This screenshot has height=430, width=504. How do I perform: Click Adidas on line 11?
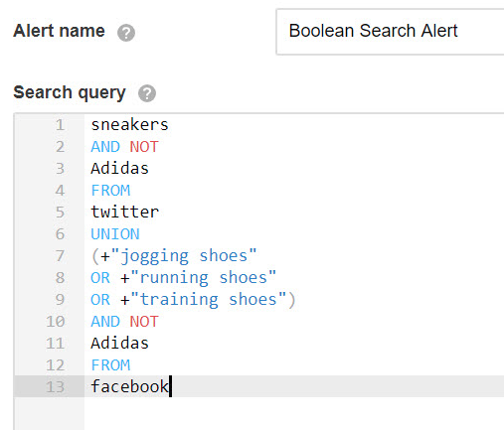[119, 344]
